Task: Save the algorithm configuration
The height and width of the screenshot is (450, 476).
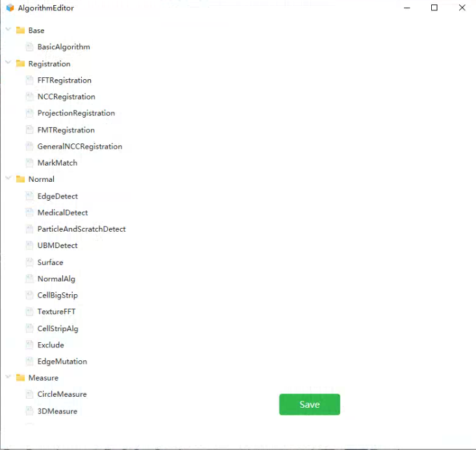Action: click(x=309, y=404)
